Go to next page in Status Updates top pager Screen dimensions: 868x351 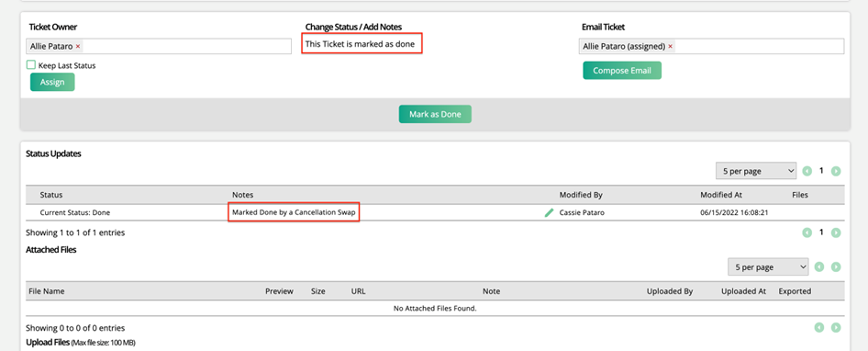[836, 171]
